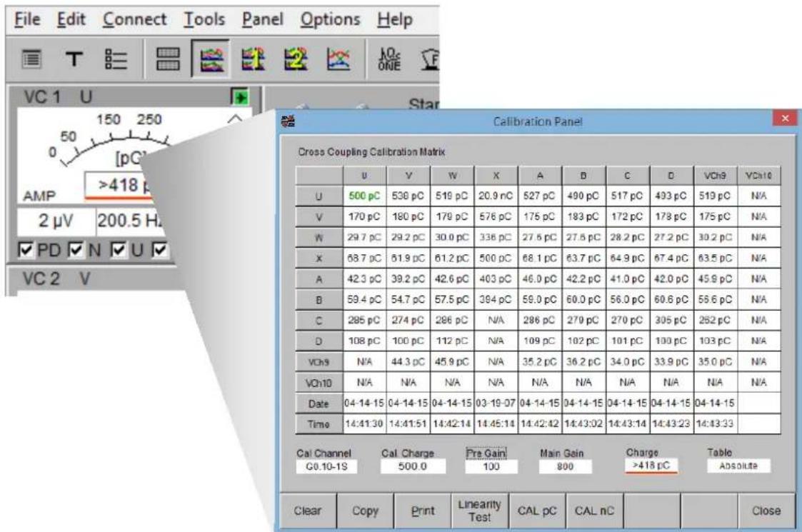
Task: Click the Table field showing Absolute
Action: click(x=738, y=466)
